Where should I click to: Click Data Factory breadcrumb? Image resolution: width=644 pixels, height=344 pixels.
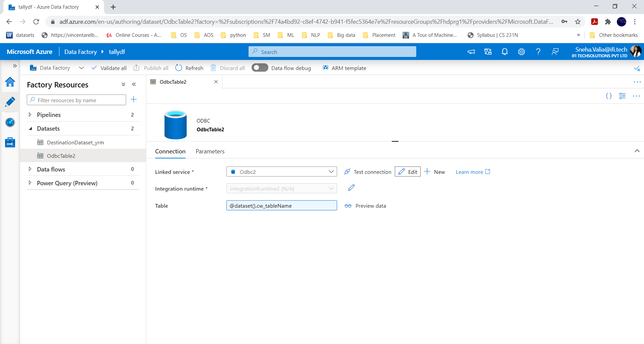click(x=80, y=52)
